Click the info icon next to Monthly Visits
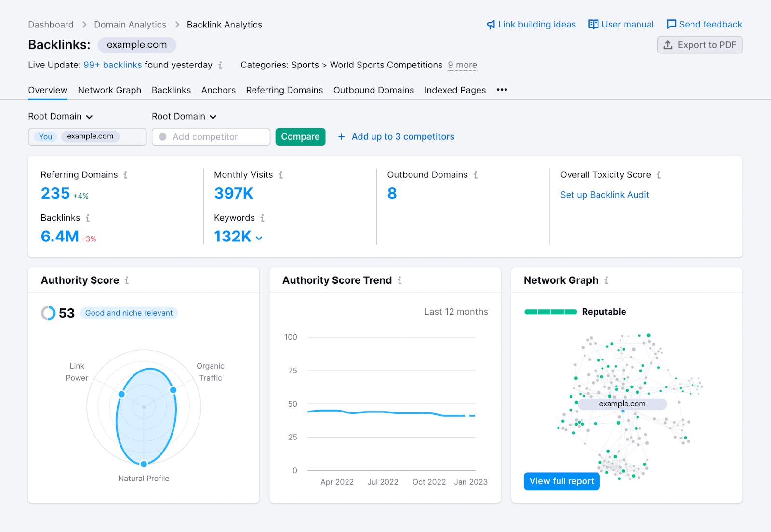771x532 pixels. click(281, 175)
